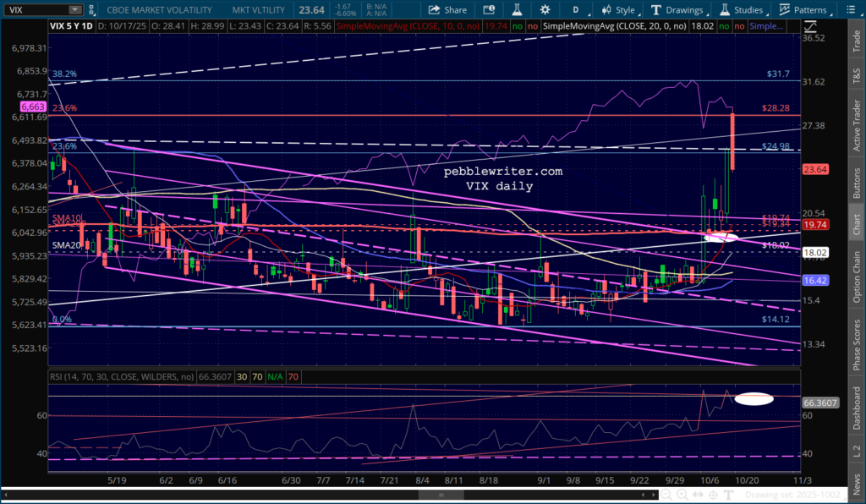Click the flask OnDemand icon in toolbar
This screenshot has height=504, width=866.
pos(517,10)
